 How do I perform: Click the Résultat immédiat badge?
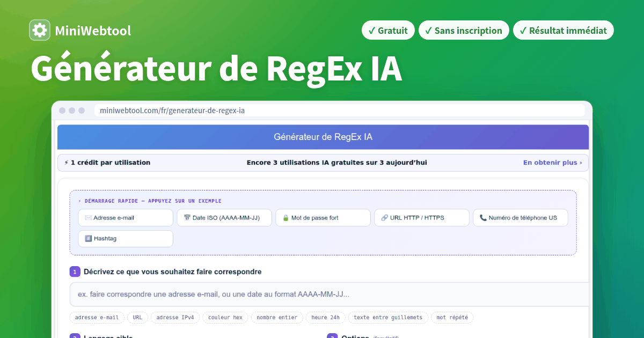click(x=563, y=31)
